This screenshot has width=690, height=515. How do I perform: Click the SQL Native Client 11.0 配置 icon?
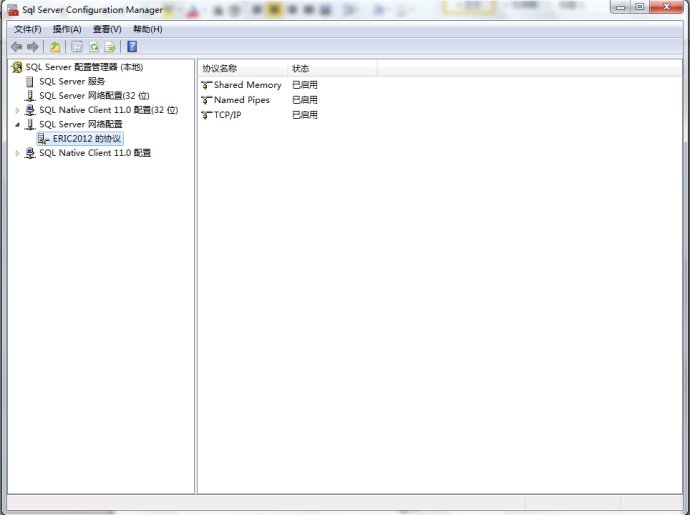pos(29,153)
